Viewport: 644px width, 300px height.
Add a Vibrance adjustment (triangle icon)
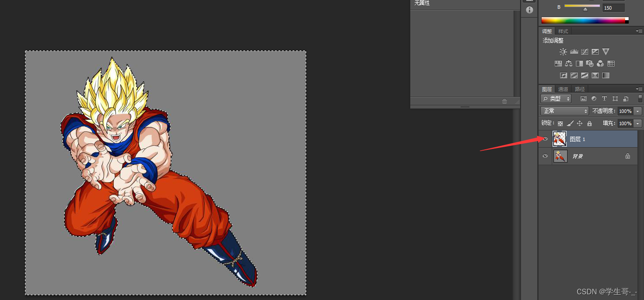coord(606,51)
